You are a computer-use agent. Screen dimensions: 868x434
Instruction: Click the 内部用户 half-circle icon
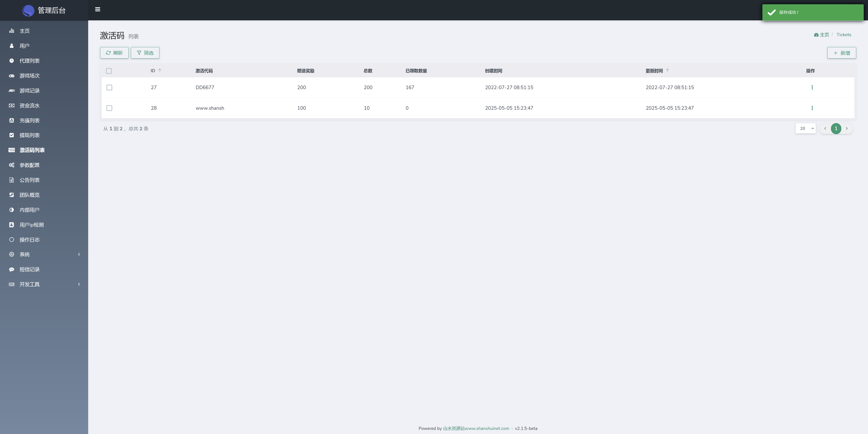click(x=12, y=210)
